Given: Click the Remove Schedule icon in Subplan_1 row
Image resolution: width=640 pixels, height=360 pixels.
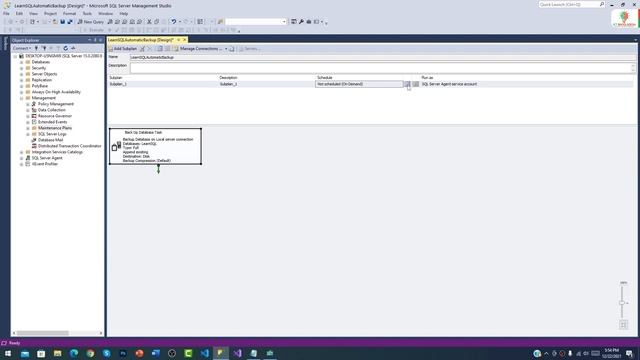Looking at the screenshot, I should (x=416, y=84).
